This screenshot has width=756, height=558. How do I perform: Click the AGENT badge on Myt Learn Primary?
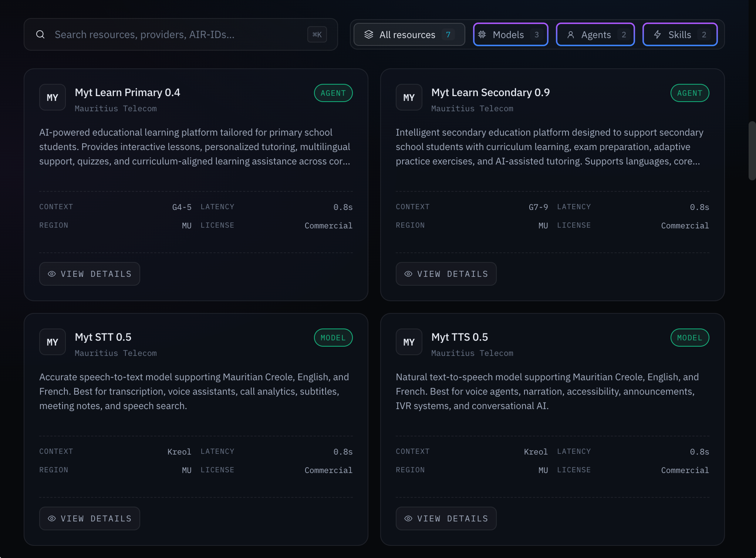point(333,93)
